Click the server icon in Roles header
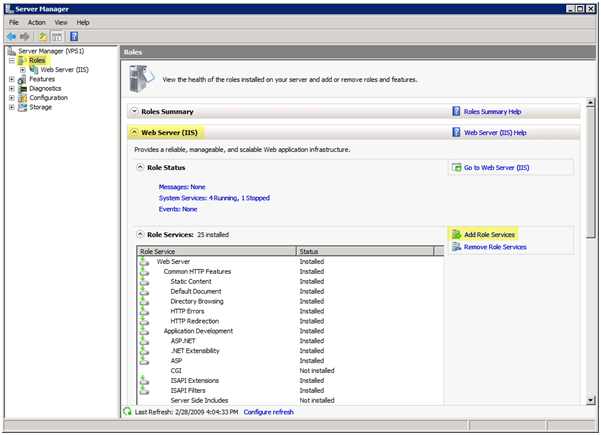 click(x=141, y=78)
